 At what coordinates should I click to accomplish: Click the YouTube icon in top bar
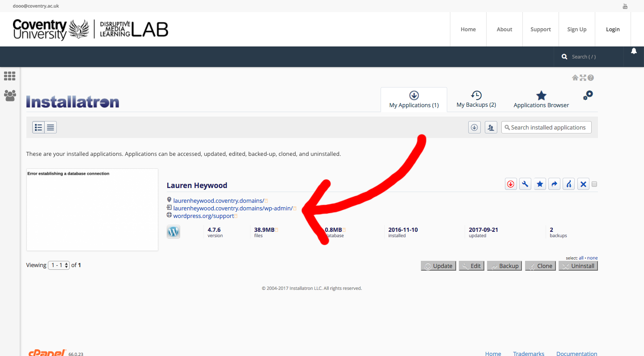[x=625, y=6]
